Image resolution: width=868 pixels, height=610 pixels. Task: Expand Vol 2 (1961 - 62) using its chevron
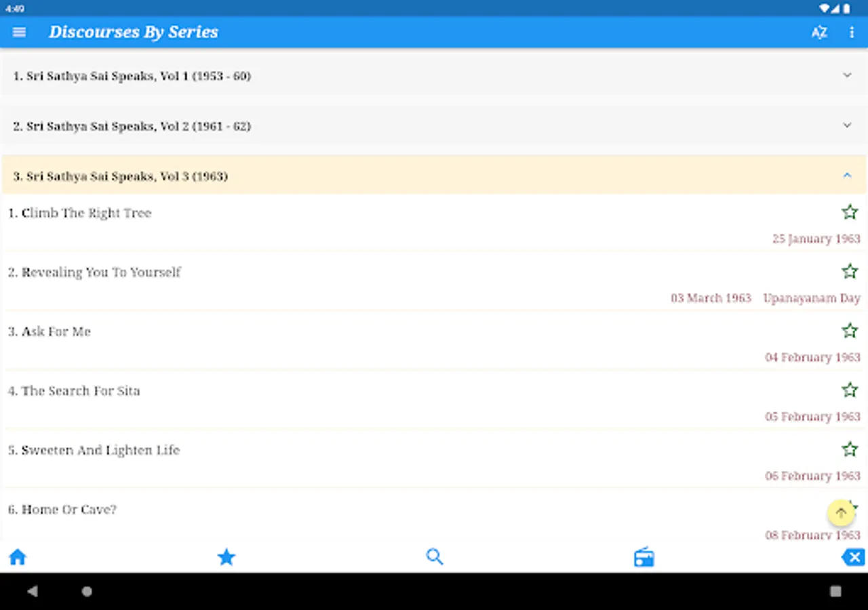tap(847, 125)
